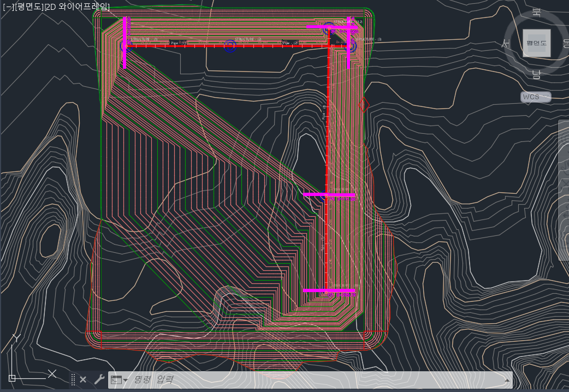
Task: Click the UCS origin icon square
Action: click(12, 377)
